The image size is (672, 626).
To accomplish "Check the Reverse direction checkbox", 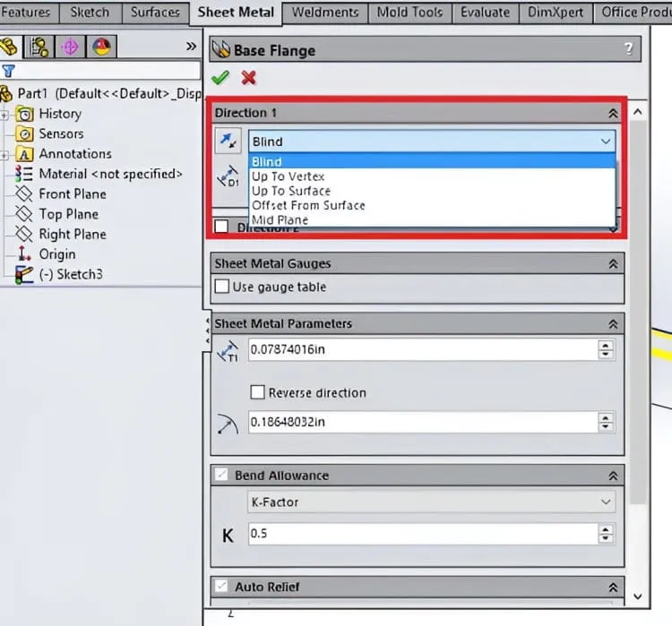I will pyautogui.click(x=257, y=392).
